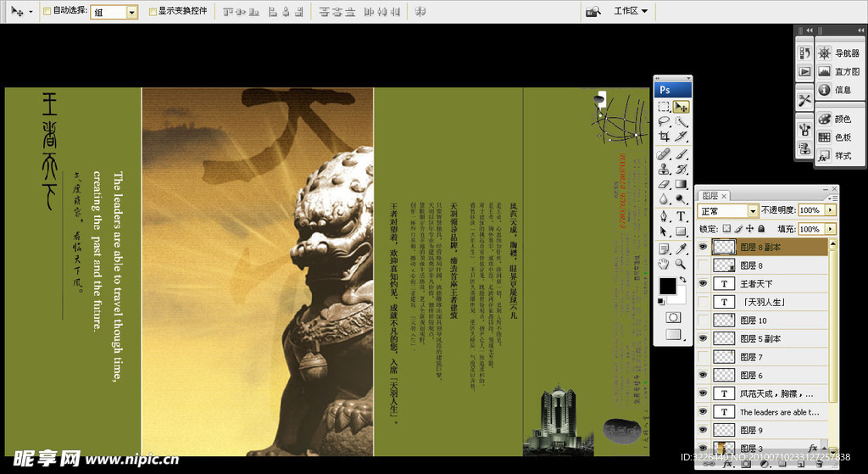Select the Hand tool

pos(664,264)
